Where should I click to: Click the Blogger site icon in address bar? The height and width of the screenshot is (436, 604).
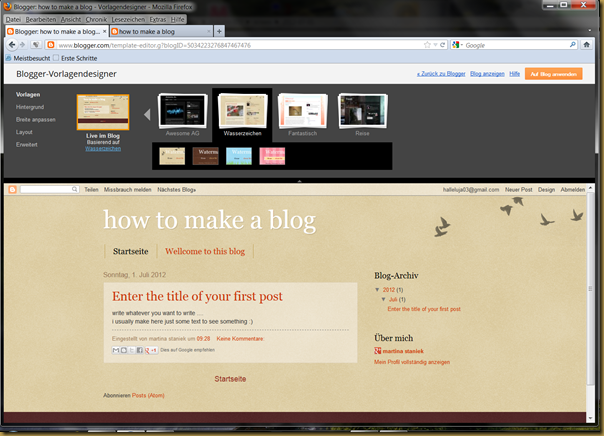(50, 45)
